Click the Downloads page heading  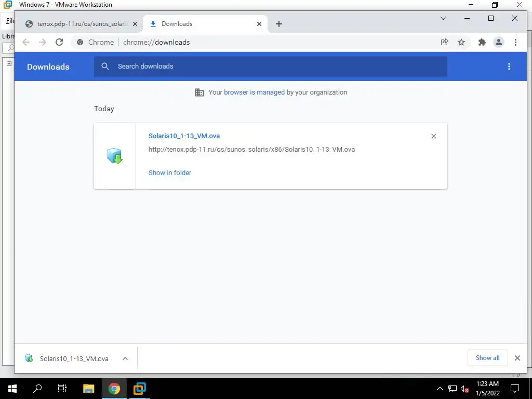pyautogui.click(x=48, y=67)
